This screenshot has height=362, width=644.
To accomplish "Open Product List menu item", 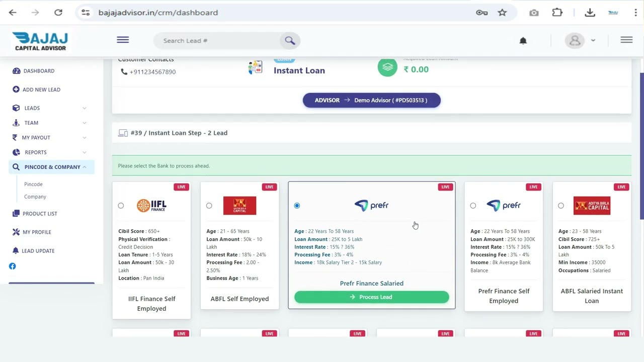I will coord(40,214).
